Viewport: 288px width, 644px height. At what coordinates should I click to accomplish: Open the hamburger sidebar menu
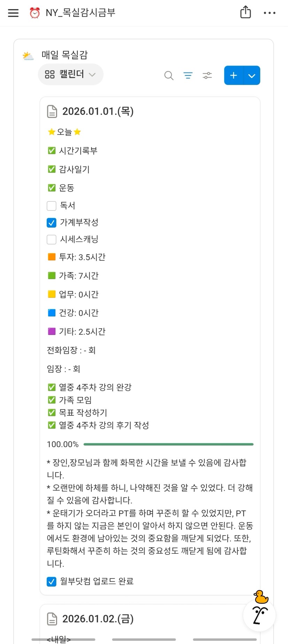pos(13,13)
